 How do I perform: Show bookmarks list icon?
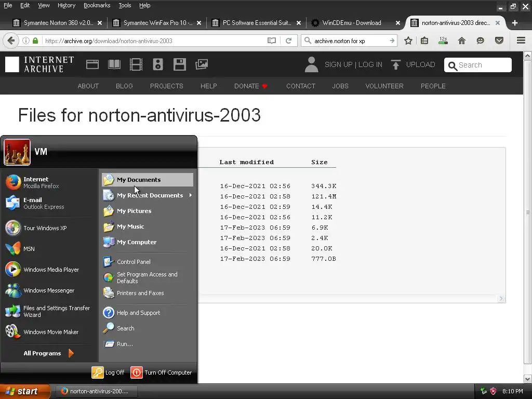424,41
